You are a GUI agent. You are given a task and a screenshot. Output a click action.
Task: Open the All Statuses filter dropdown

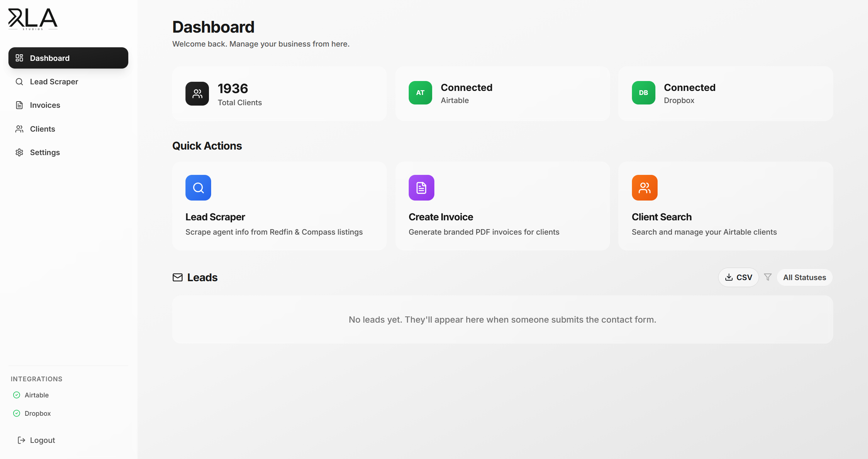pyautogui.click(x=804, y=278)
